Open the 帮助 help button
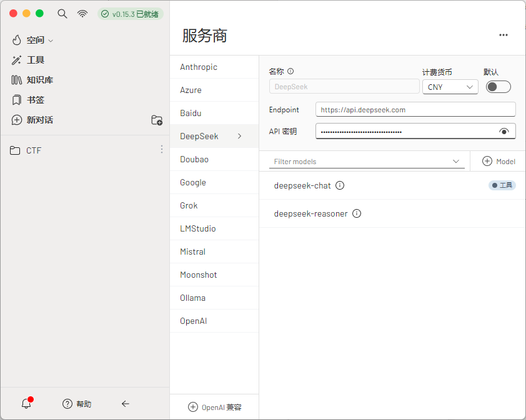Viewport: 526px width, 420px height. pos(77,404)
